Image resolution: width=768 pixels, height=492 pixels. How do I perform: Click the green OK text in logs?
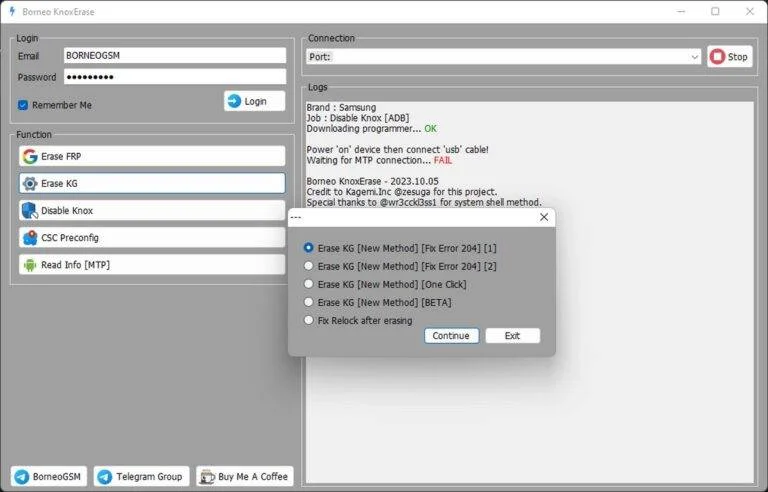click(x=431, y=128)
